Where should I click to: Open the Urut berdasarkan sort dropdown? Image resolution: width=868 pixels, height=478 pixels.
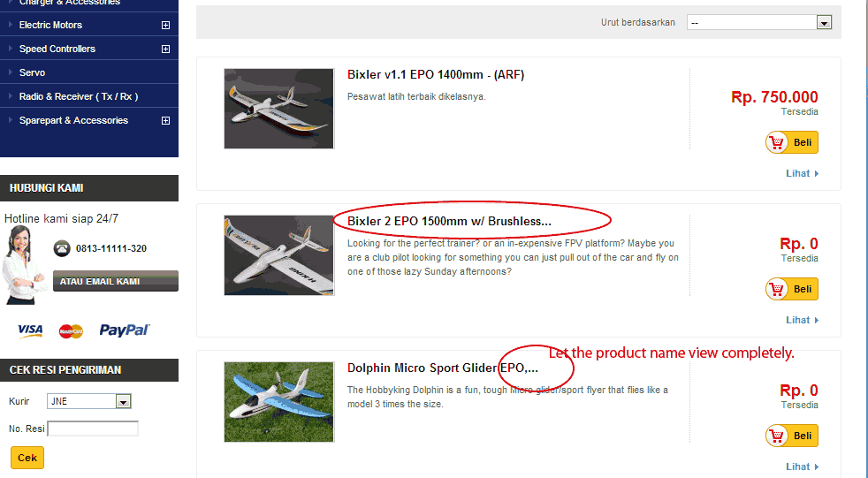click(759, 22)
